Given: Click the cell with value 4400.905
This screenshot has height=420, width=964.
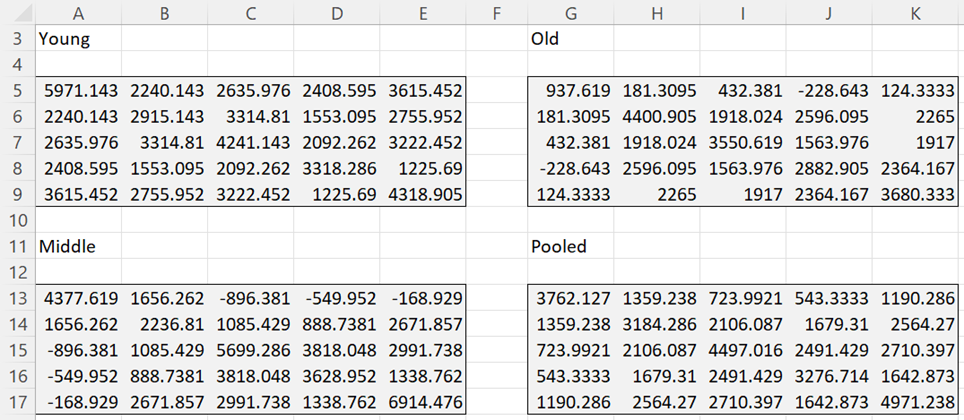Looking at the screenshot, I should point(656,116).
